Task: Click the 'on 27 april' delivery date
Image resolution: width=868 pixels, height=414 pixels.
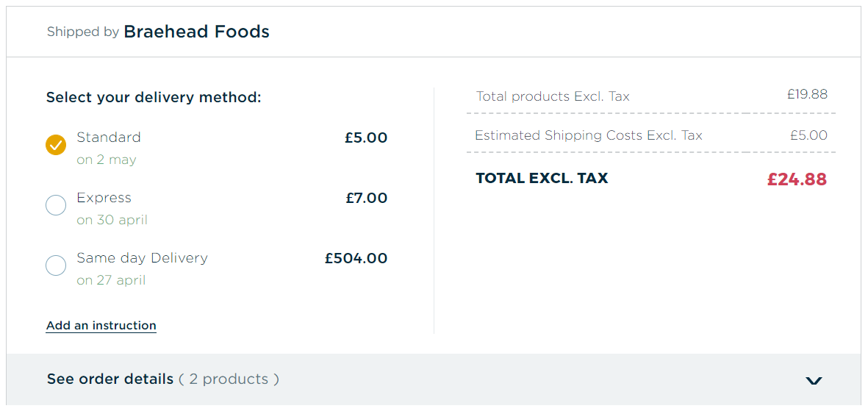Action: click(111, 280)
